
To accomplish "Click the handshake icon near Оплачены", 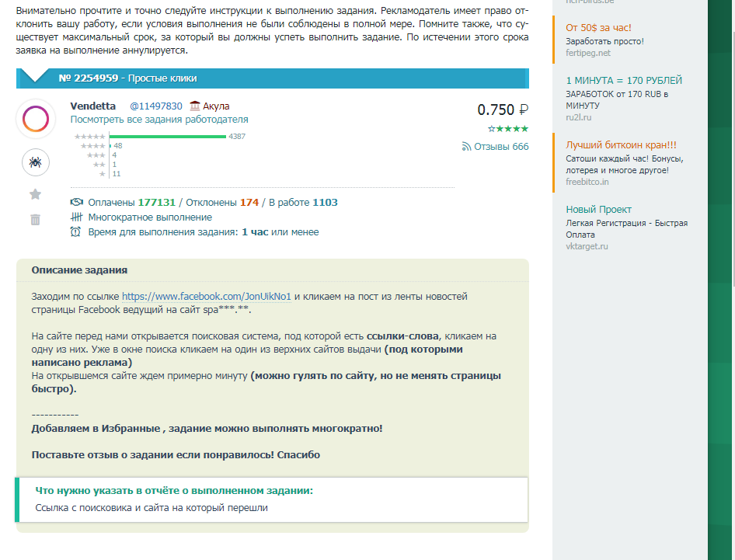I will (76, 202).
